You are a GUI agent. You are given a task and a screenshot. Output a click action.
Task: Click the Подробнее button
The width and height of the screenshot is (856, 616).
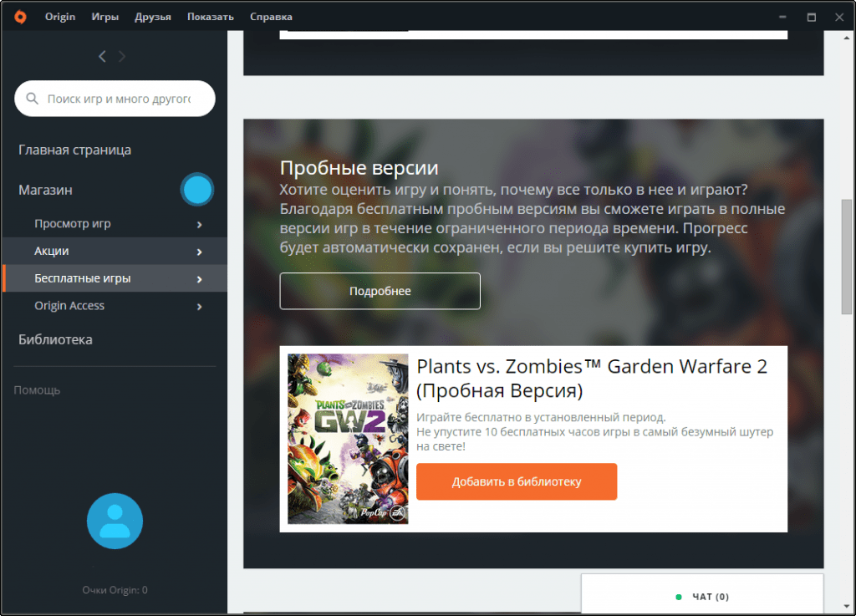(x=380, y=291)
